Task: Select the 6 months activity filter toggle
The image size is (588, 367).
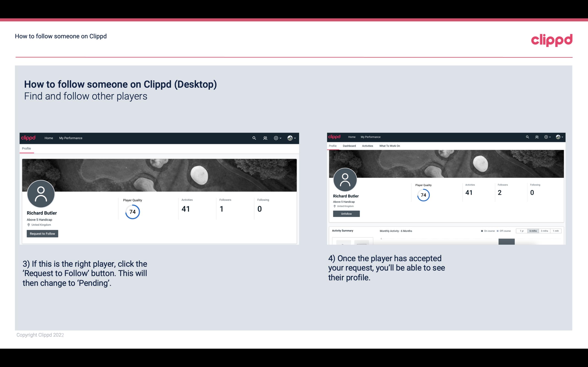Action: [x=533, y=230]
